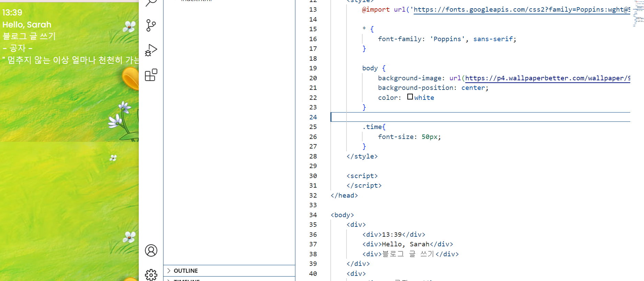Open the Search view in activity bar
644x281 pixels.
click(151, 3)
